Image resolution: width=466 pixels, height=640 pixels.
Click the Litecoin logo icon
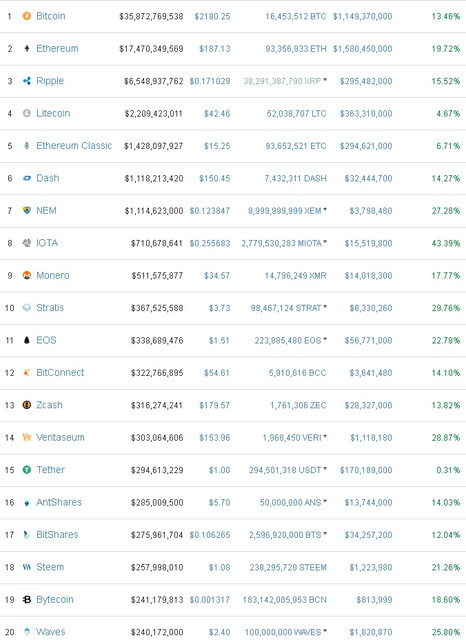(27, 113)
